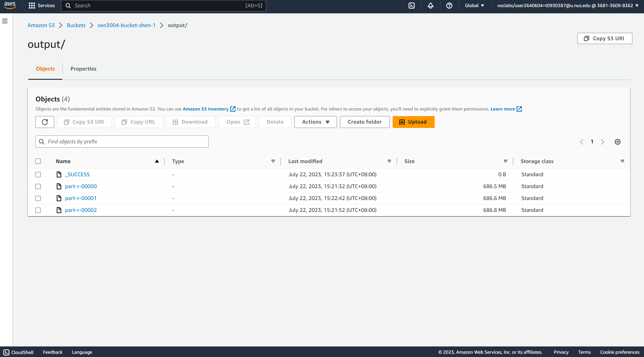The image size is (644, 357).
Task: Open the voclabs account dropdown
Action: [x=568, y=6]
